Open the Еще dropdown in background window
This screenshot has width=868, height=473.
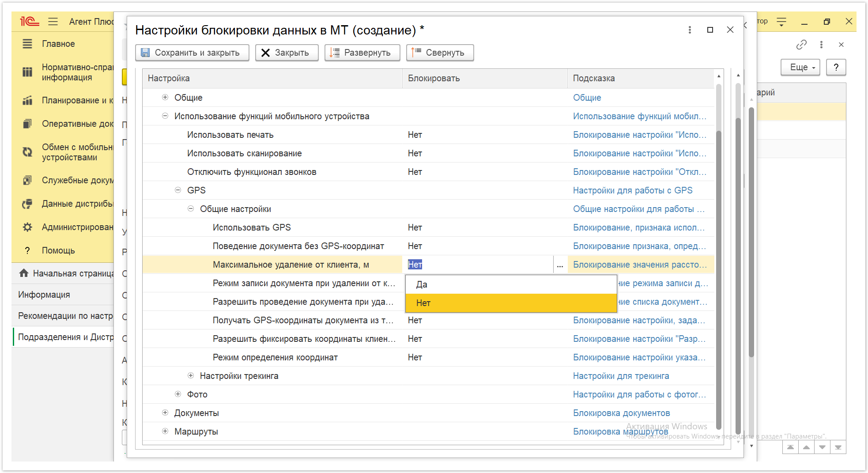click(800, 67)
